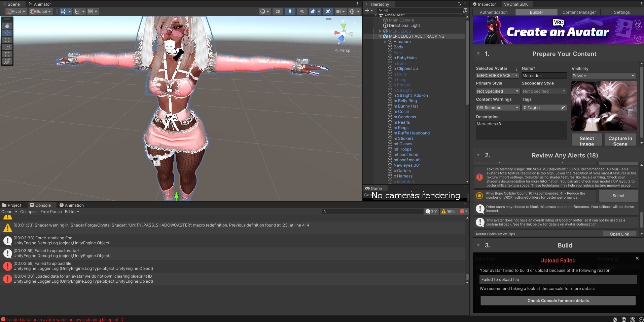Viewport: 644px width, 322px height.
Task: Click the scene orientation gizmo cube
Action: click(343, 34)
